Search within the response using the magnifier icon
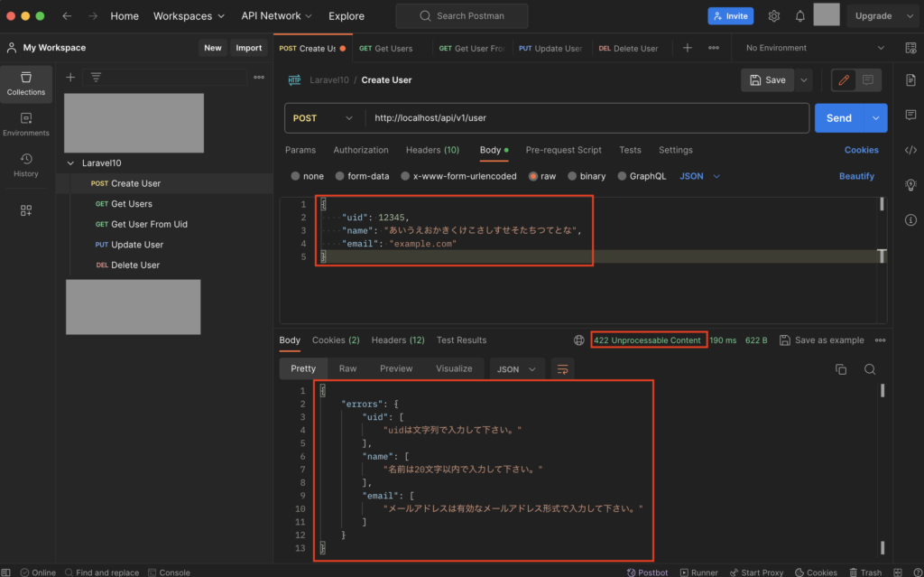 point(868,368)
